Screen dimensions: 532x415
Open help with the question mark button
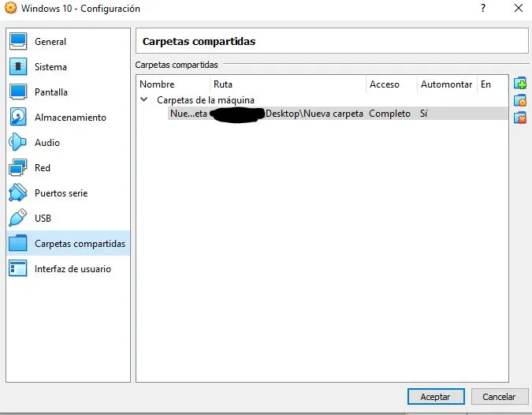(x=483, y=8)
